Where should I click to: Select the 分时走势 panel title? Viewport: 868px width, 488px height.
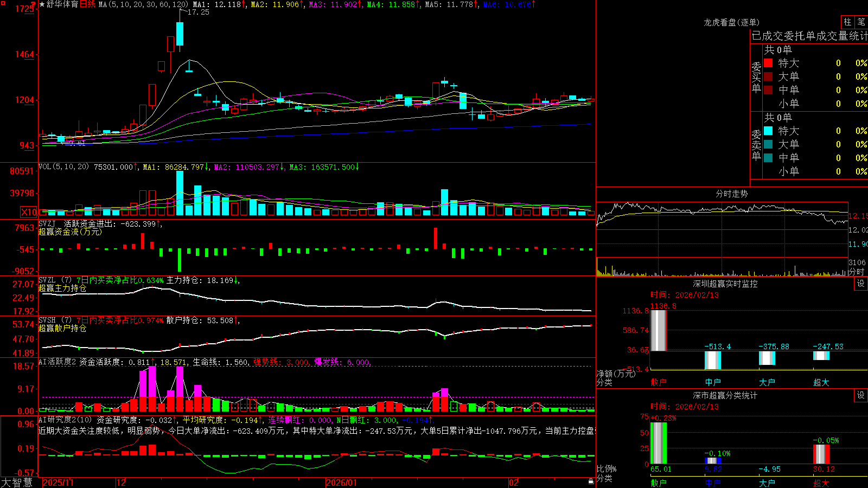(x=731, y=194)
